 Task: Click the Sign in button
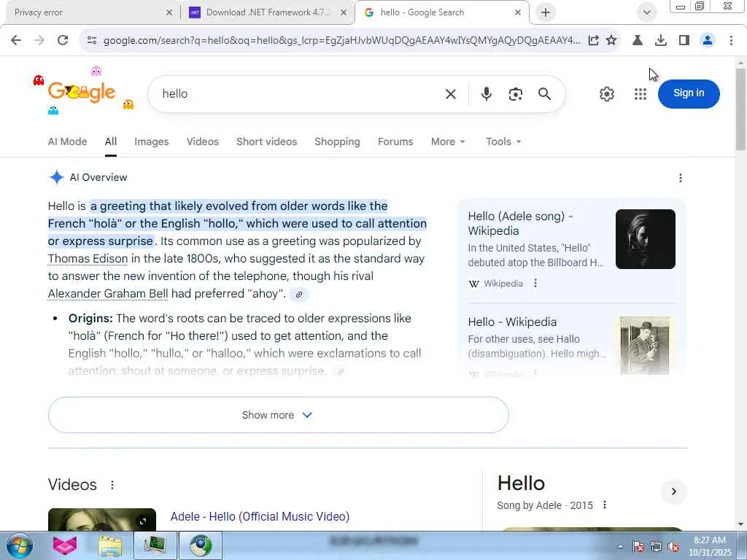pos(689,93)
